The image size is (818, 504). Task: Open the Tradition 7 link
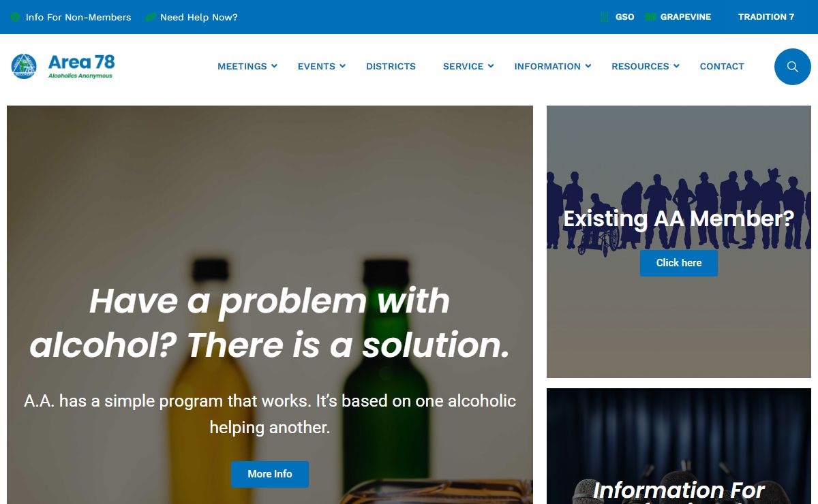[766, 17]
